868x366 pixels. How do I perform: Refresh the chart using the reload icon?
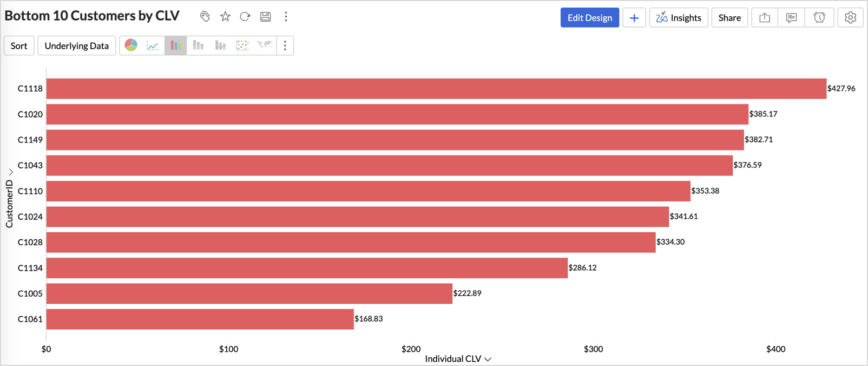click(245, 17)
